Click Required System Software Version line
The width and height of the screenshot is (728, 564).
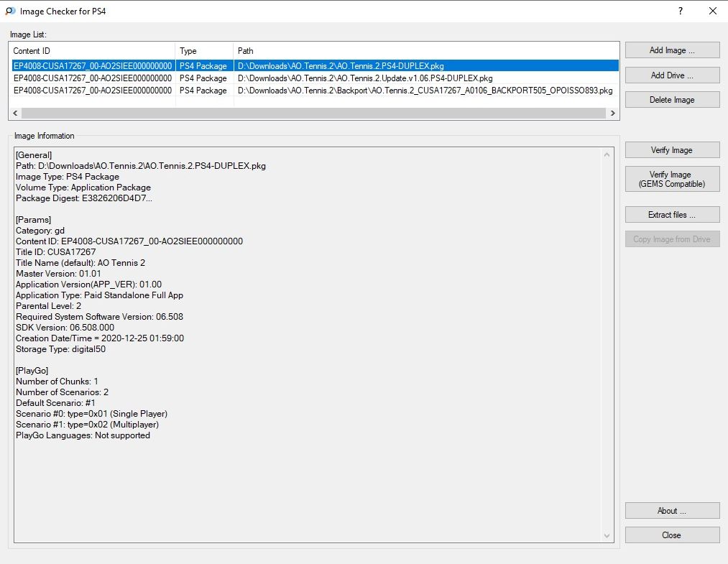(x=99, y=317)
